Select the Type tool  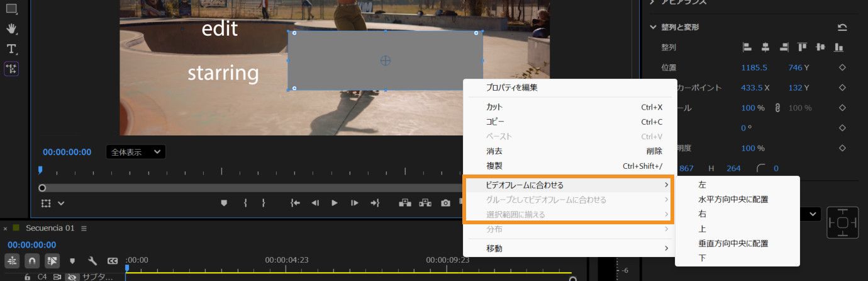(11, 49)
